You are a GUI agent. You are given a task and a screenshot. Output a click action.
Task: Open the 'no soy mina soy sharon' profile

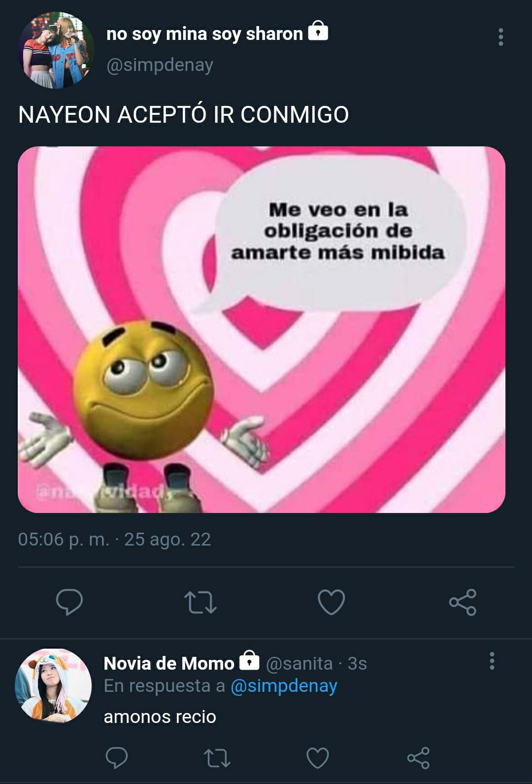point(204,34)
